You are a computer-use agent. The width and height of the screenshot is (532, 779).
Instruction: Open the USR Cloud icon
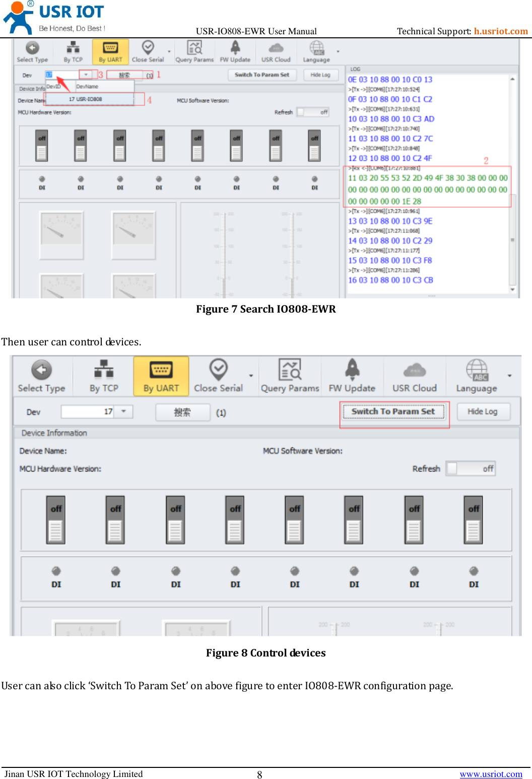[414, 375]
